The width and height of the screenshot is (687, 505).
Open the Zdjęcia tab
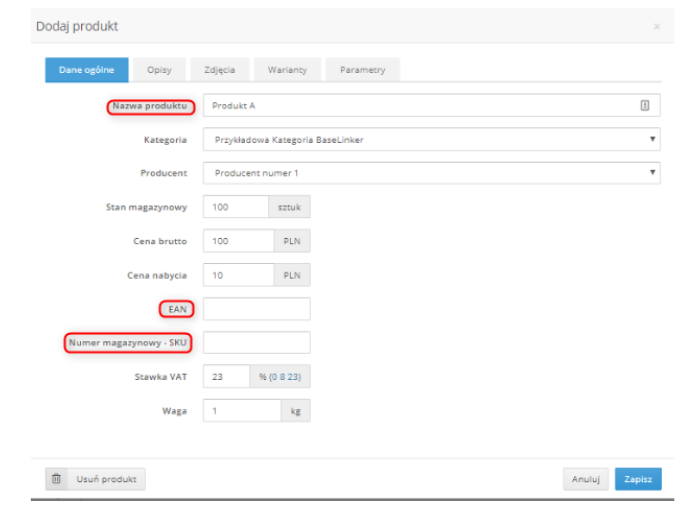click(220, 70)
